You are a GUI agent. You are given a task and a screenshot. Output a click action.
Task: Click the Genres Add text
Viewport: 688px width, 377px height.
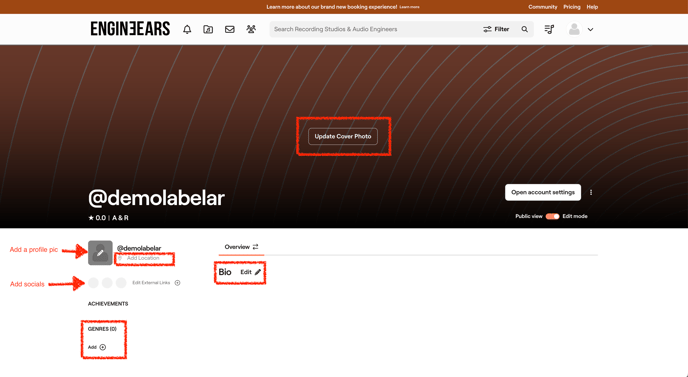click(x=92, y=347)
